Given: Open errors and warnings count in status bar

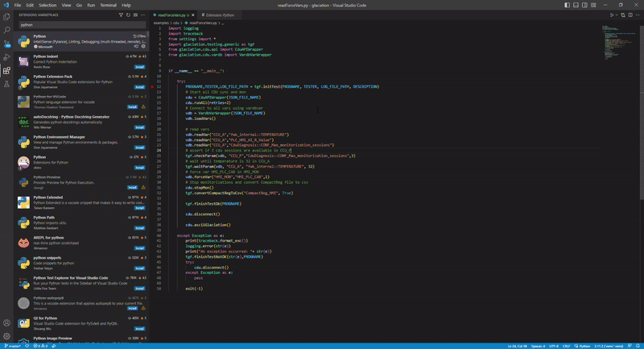Looking at the screenshot, I should pyautogui.click(x=41, y=346).
